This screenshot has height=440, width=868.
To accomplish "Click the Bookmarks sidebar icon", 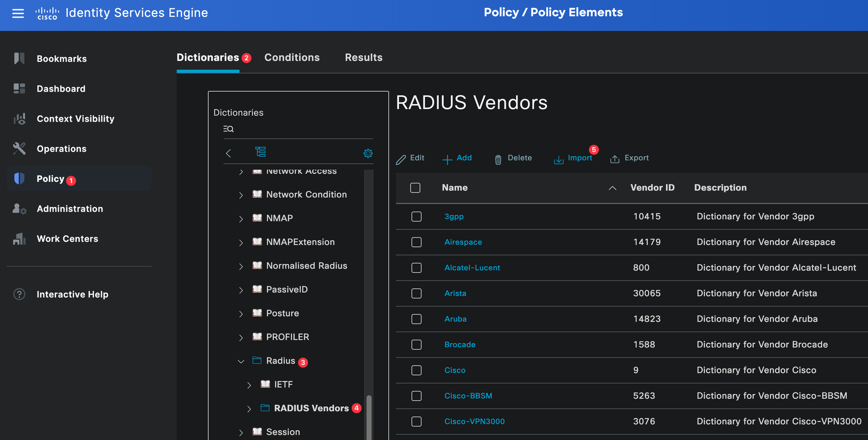I will 19,59.
